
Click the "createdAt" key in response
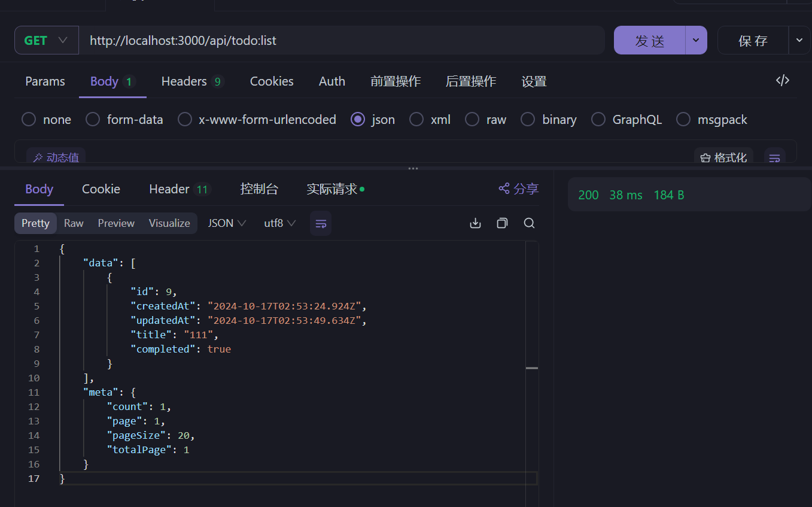(x=163, y=306)
